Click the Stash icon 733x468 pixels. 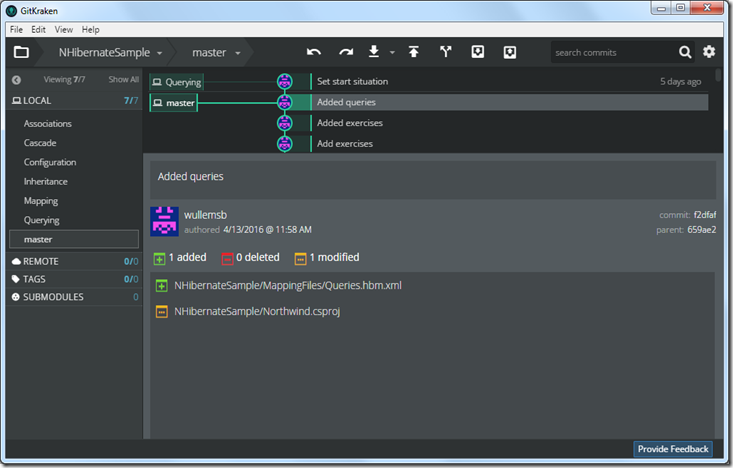coord(478,52)
